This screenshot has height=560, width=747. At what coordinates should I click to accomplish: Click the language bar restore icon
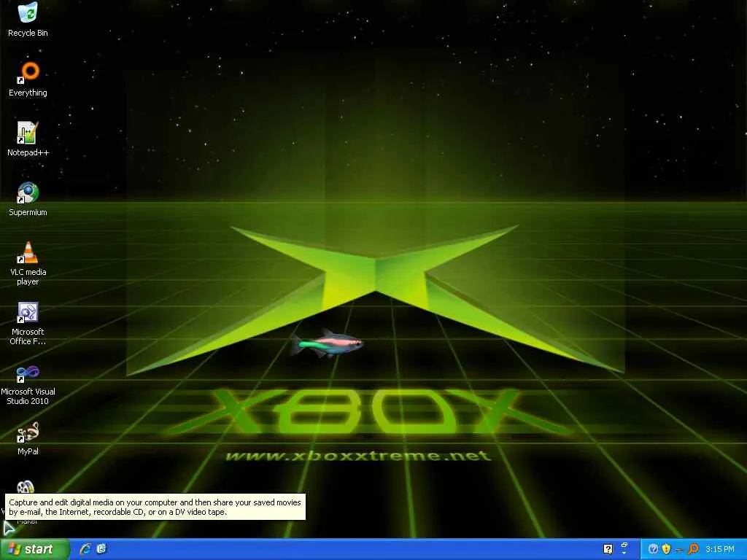click(624, 545)
